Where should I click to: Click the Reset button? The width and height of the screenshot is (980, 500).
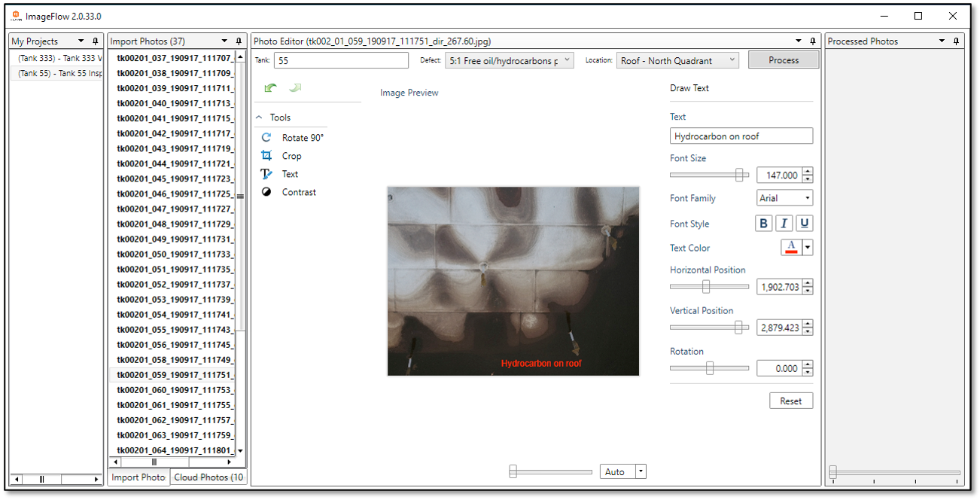pos(791,401)
